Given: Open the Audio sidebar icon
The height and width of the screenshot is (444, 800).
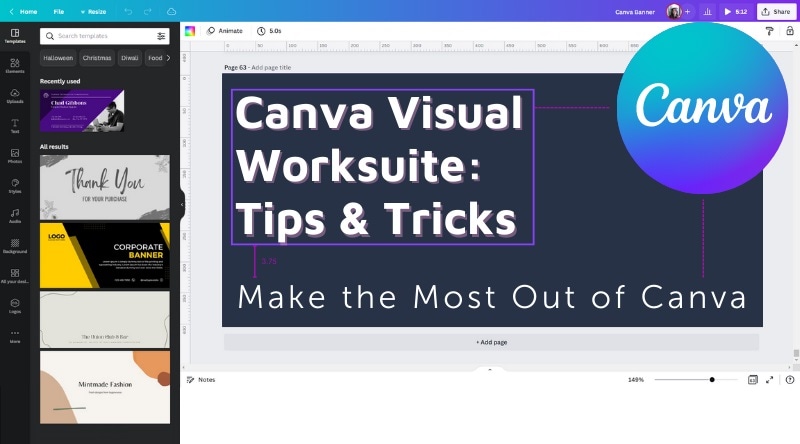Looking at the screenshot, I should point(15,215).
